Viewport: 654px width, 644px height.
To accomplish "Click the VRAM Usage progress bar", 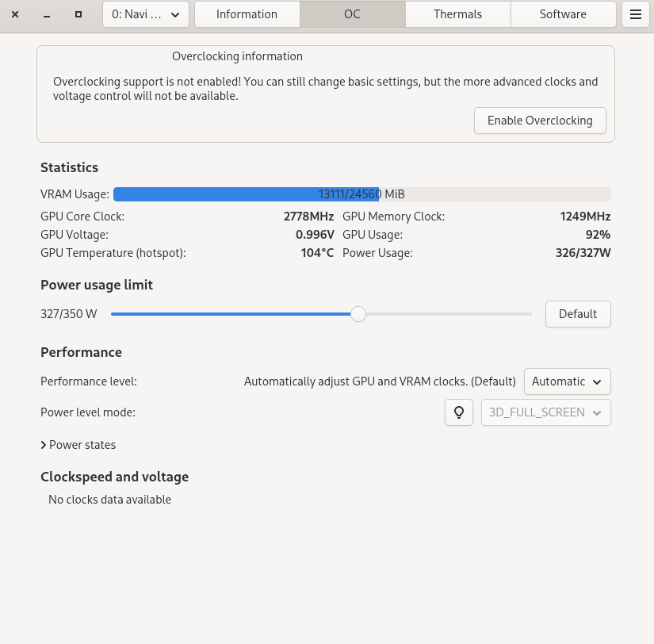I will click(x=362, y=194).
